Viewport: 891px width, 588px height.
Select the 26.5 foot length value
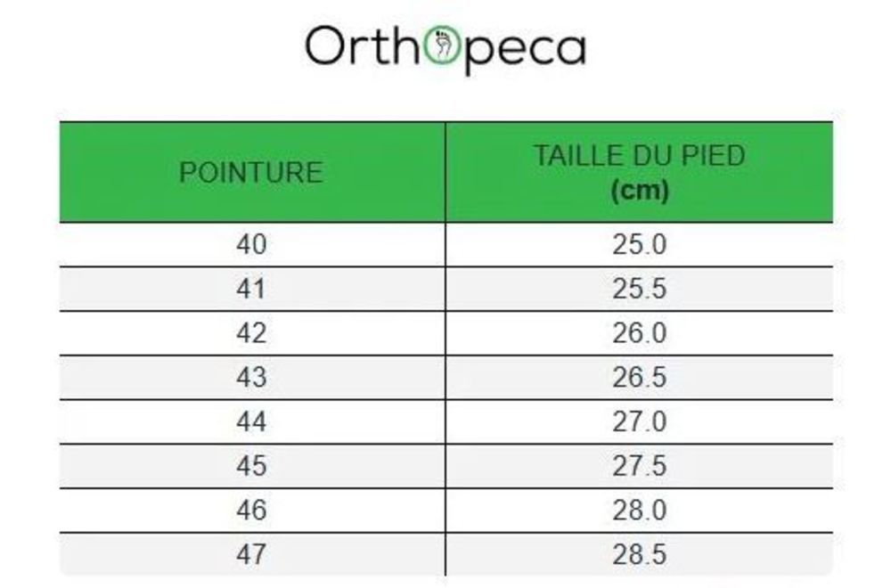click(x=640, y=377)
